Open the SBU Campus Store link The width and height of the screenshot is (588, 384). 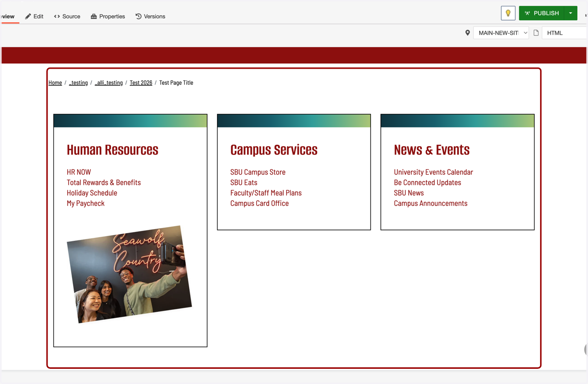pos(258,172)
